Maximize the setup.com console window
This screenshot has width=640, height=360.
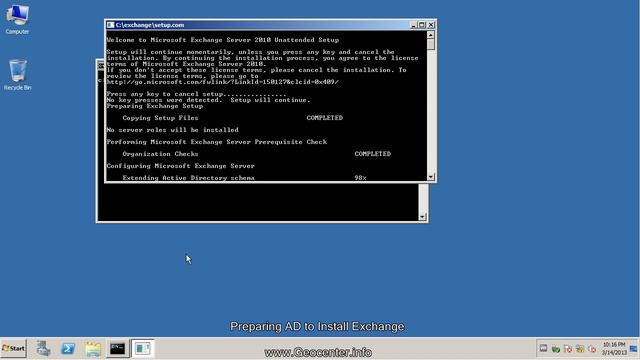tap(422, 25)
